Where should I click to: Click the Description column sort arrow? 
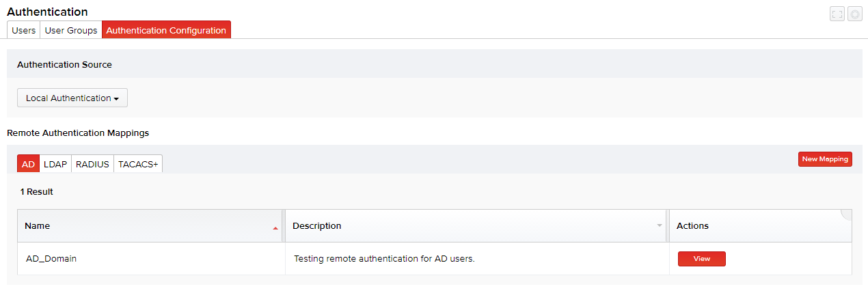[660, 225]
